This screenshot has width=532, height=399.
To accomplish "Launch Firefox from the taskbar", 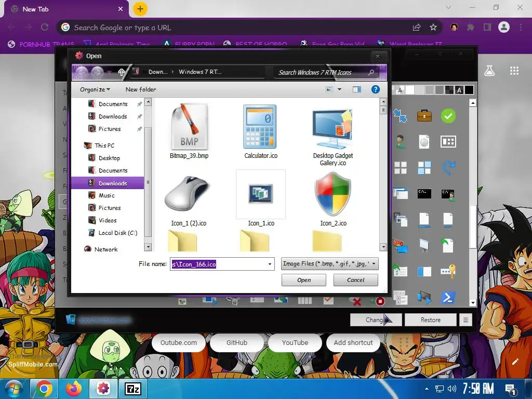I will click(74, 389).
